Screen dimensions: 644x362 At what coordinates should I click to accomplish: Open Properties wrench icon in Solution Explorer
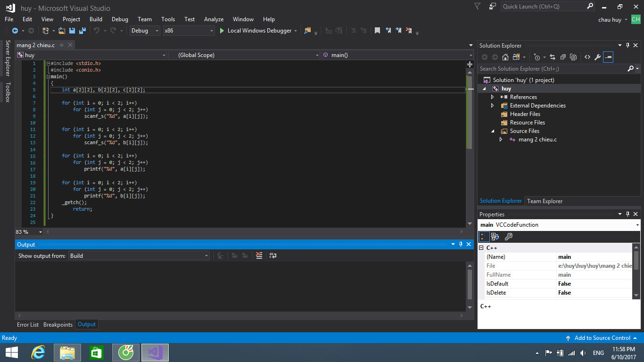(x=597, y=57)
